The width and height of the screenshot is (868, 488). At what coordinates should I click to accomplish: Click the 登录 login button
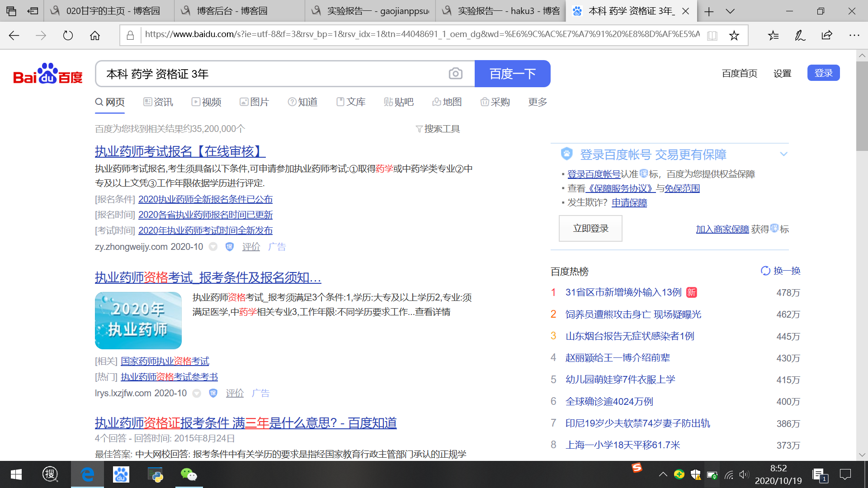(x=823, y=73)
